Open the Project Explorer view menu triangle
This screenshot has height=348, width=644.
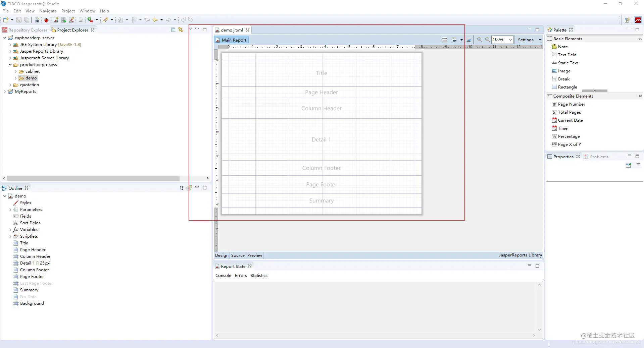(x=190, y=29)
